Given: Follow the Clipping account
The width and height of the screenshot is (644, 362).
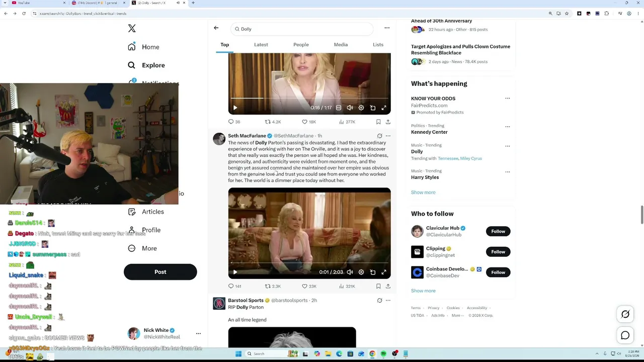Looking at the screenshot, I should [498, 252].
